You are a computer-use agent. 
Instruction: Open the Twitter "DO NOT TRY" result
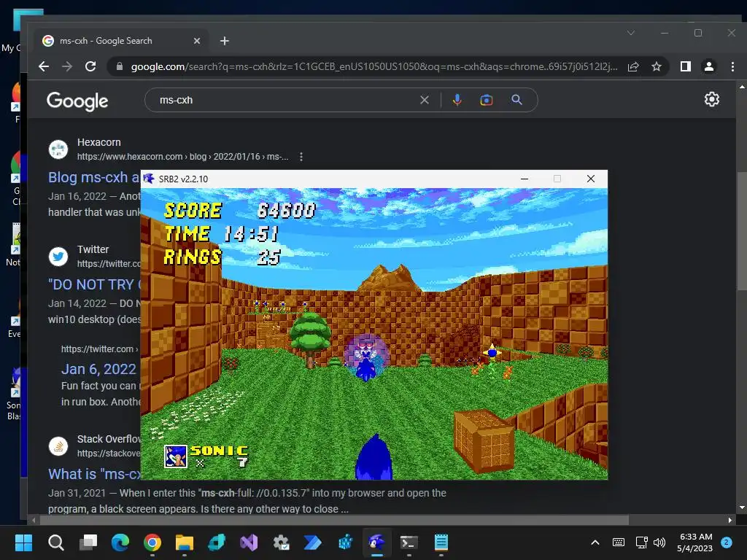94,285
